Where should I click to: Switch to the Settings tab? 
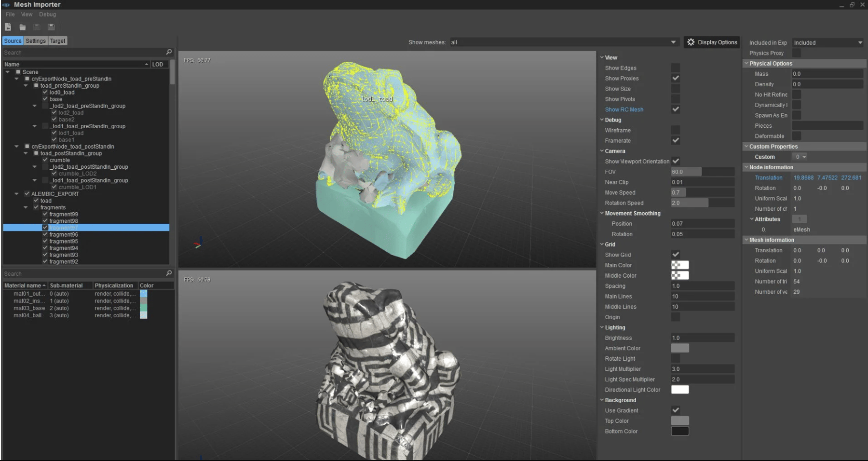click(36, 41)
